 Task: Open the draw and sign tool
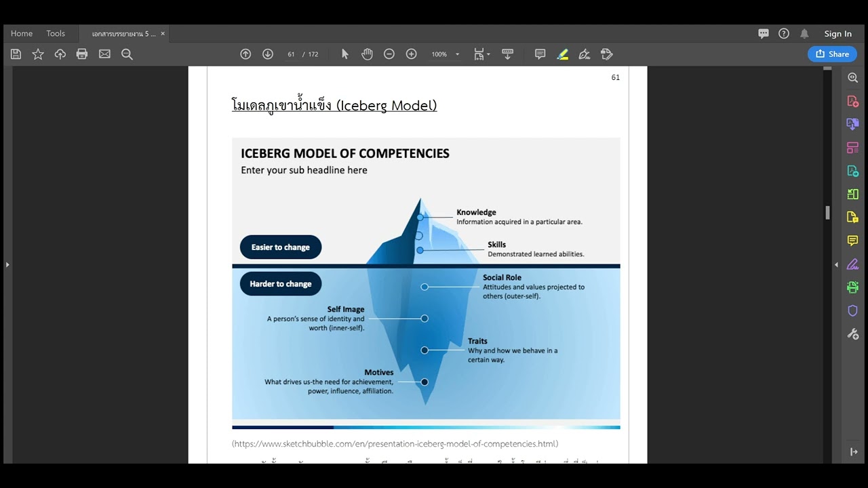585,54
